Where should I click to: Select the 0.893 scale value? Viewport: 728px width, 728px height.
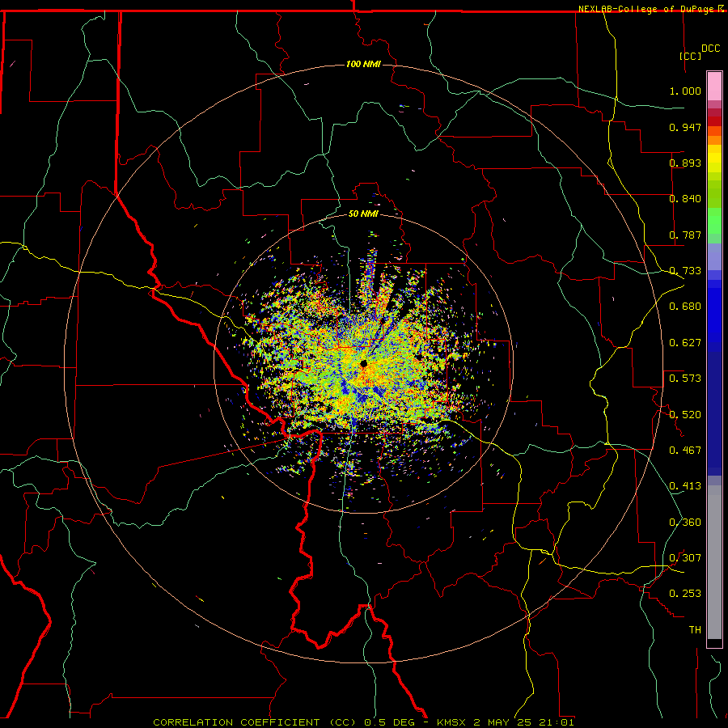click(685, 163)
